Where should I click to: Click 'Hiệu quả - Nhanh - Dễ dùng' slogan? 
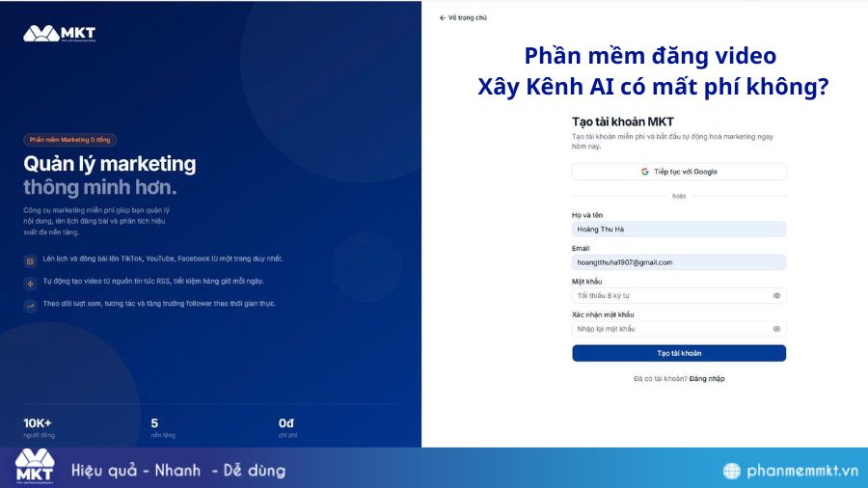click(x=178, y=471)
